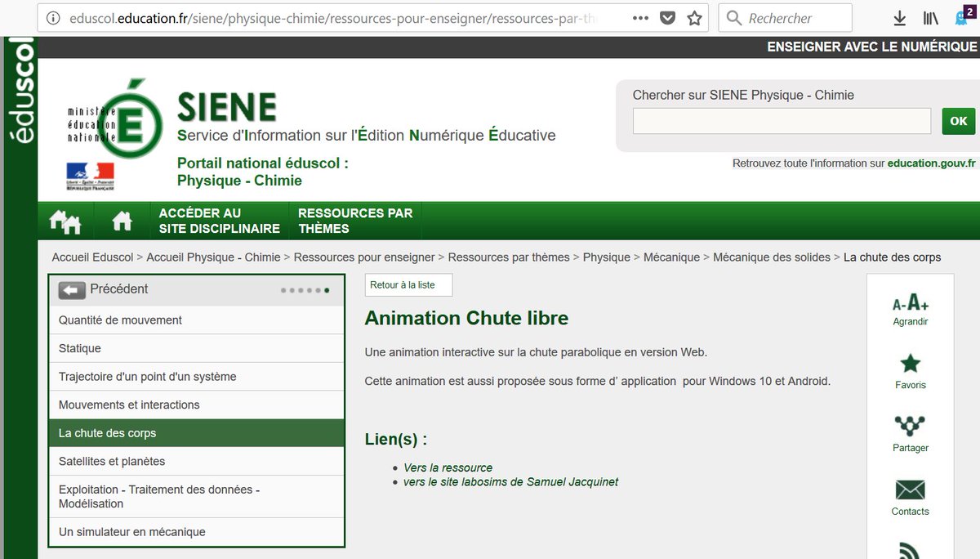Follow the Vers la ressource link

coord(448,467)
